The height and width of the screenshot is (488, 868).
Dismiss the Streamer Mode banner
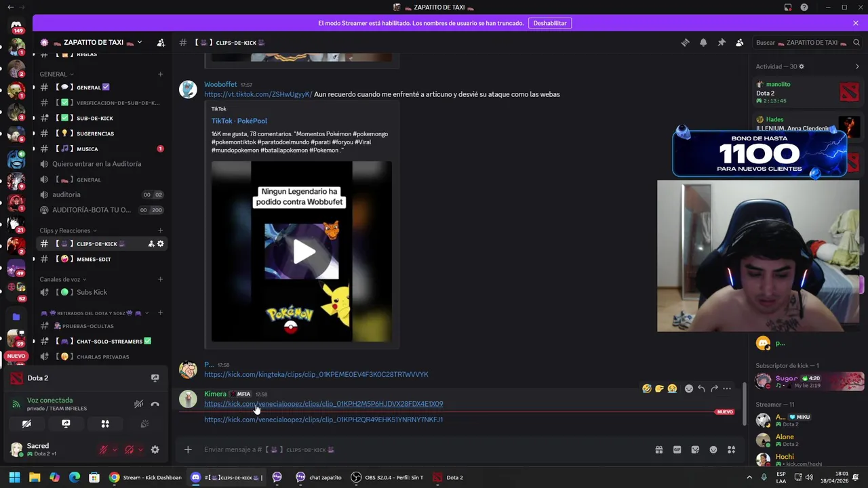click(x=856, y=23)
